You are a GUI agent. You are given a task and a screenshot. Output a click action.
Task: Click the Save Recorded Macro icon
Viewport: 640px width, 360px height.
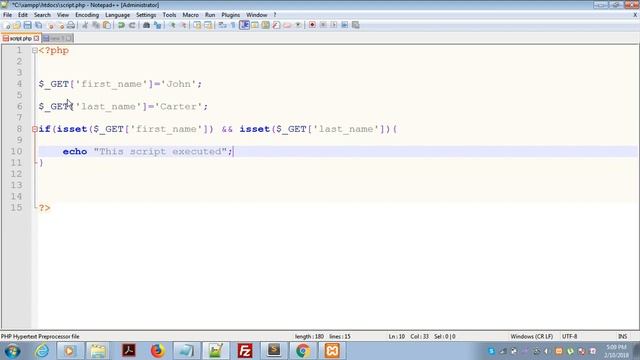point(356,25)
